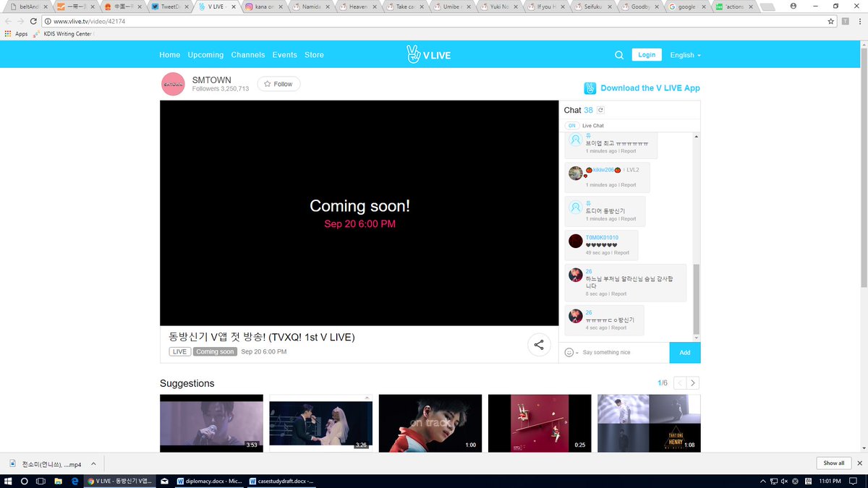Open casestudydraft.docx Word taskbar window

(x=281, y=481)
